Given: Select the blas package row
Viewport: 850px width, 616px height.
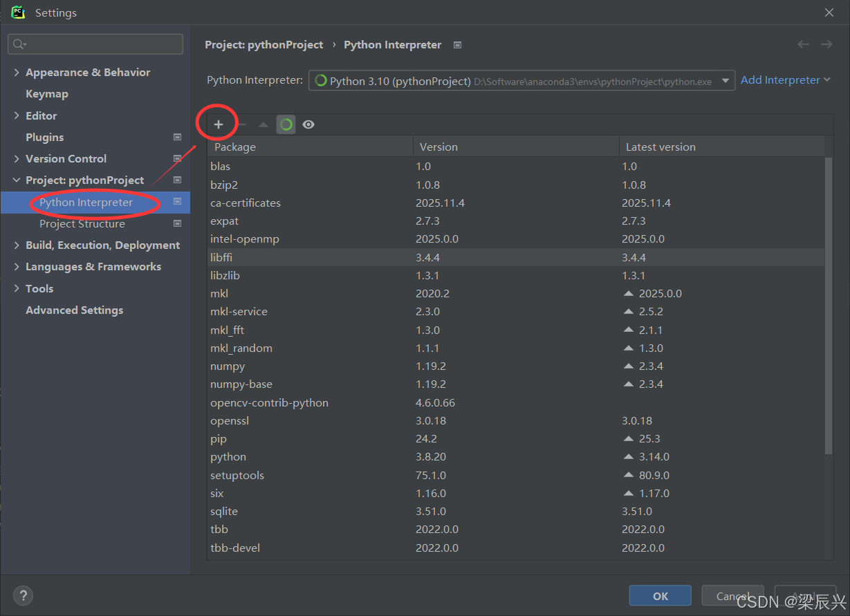Looking at the screenshot, I should (516, 166).
